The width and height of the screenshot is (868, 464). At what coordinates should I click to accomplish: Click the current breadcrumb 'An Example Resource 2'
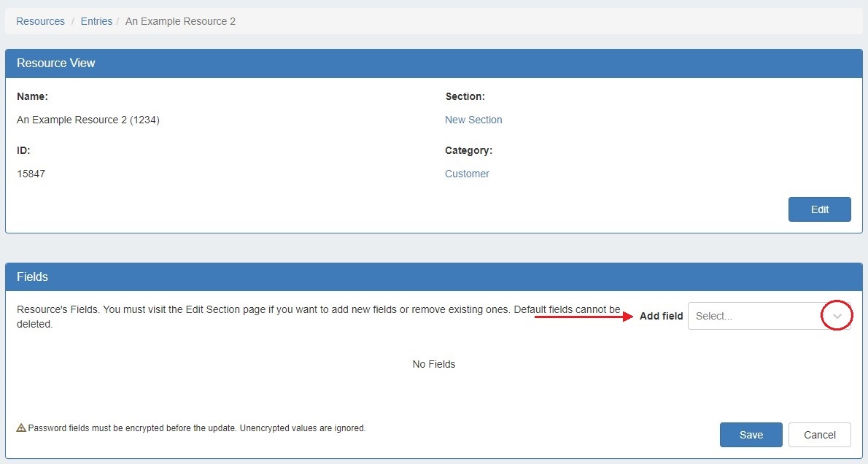click(x=180, y=21)
